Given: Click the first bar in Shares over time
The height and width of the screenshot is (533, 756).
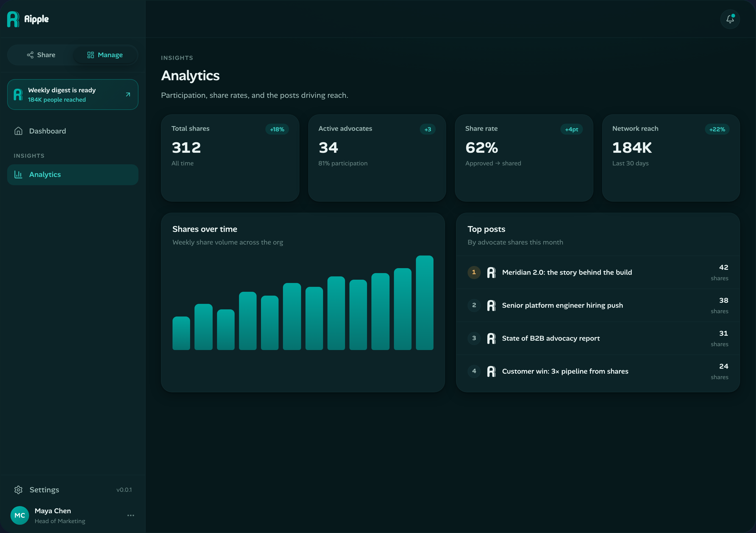Looking at the screenshot, I should coord(181,333).
